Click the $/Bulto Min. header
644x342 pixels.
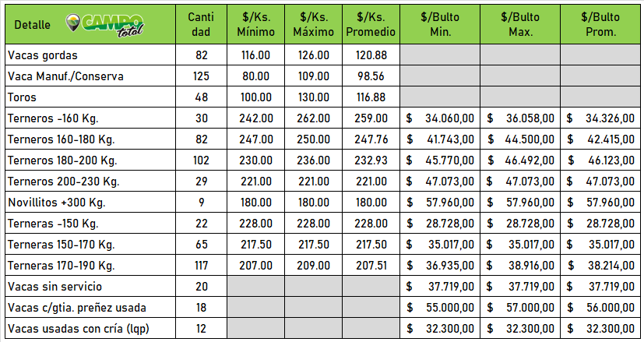tap(440, 24)
